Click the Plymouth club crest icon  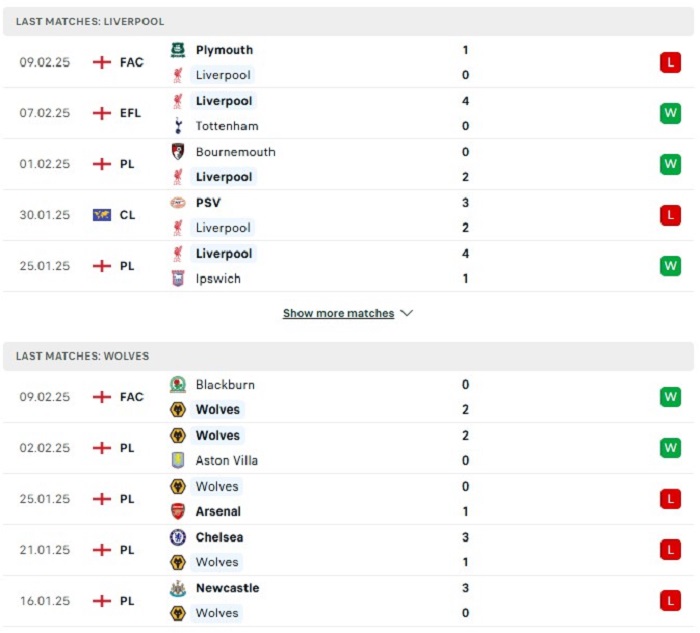pyautogui.click(x=178, y=50)
